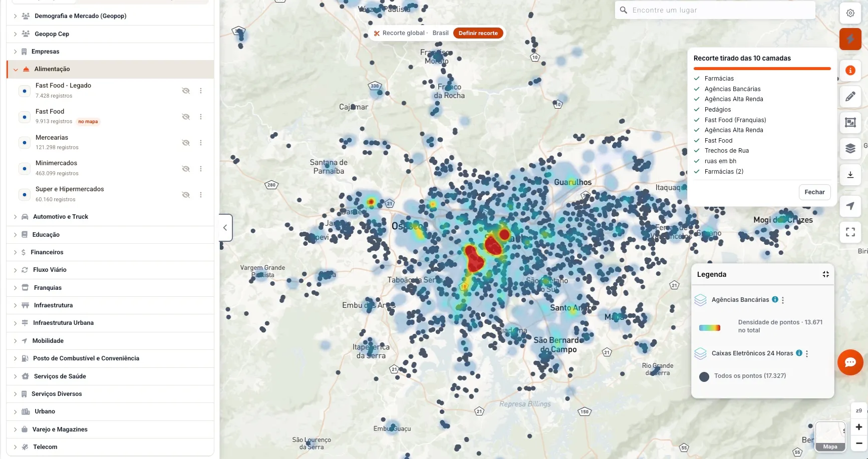The height and width of the screenshot is (459, 868).
Task: Expand the Empresas category
Action: click(x=110, y=52)
